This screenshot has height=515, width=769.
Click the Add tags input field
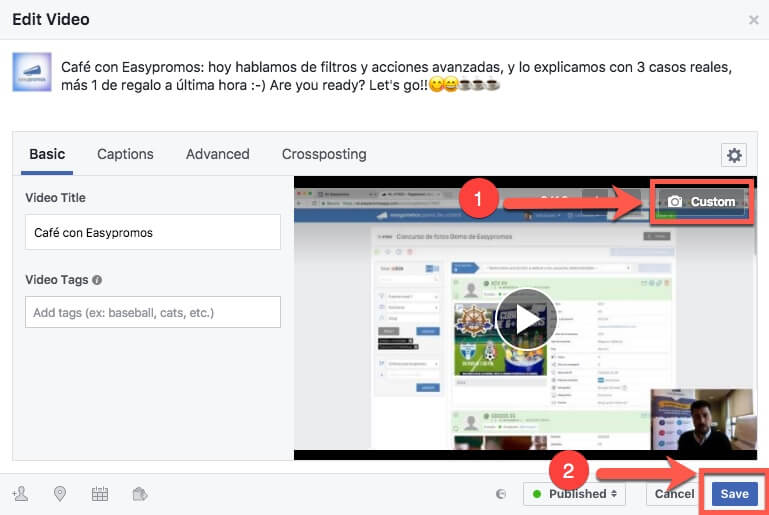pos(153,312)
